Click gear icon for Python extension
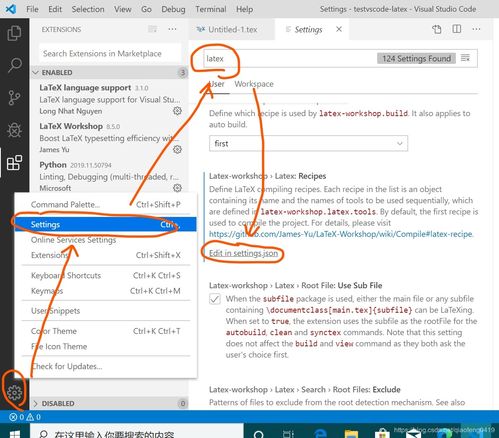 tap(177, 188)
